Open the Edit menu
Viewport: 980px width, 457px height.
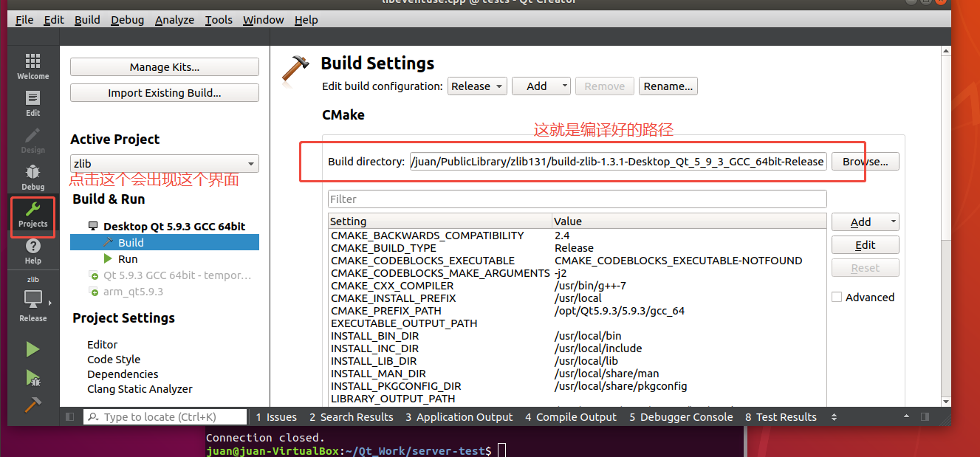(54, 20)
